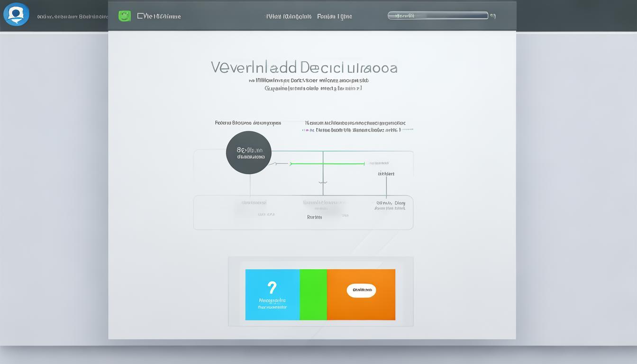Click the large page heading text
Screen dimensions: 637x364
point(304,67)
